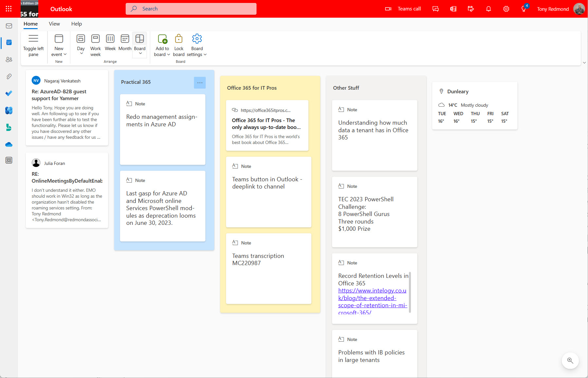Open Last gasp for Azure AD note
This screenshot has width=588, height=378.
click(163, 206)
